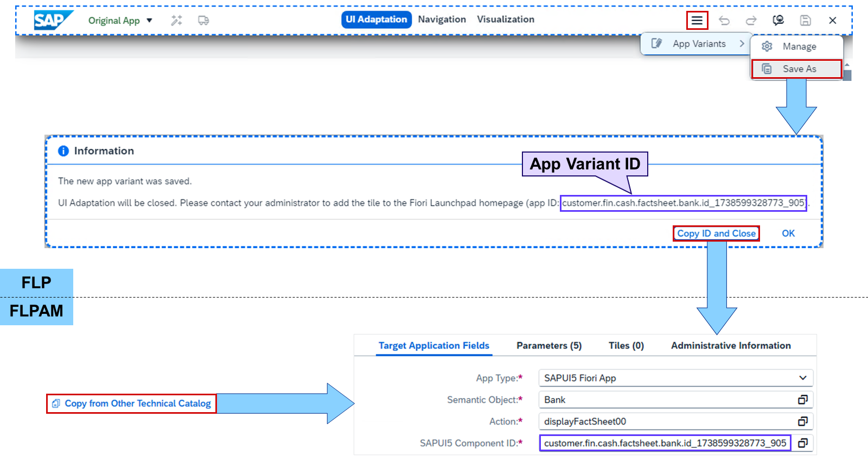The image size is (868, 461).
Task: Click 'The new app variant was saved.' text
Action: 125,181
